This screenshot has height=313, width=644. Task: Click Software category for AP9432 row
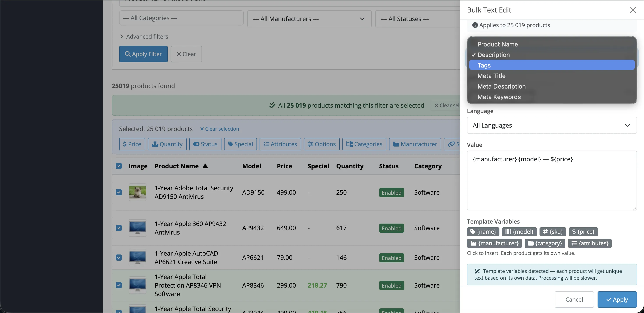point(427,228)
